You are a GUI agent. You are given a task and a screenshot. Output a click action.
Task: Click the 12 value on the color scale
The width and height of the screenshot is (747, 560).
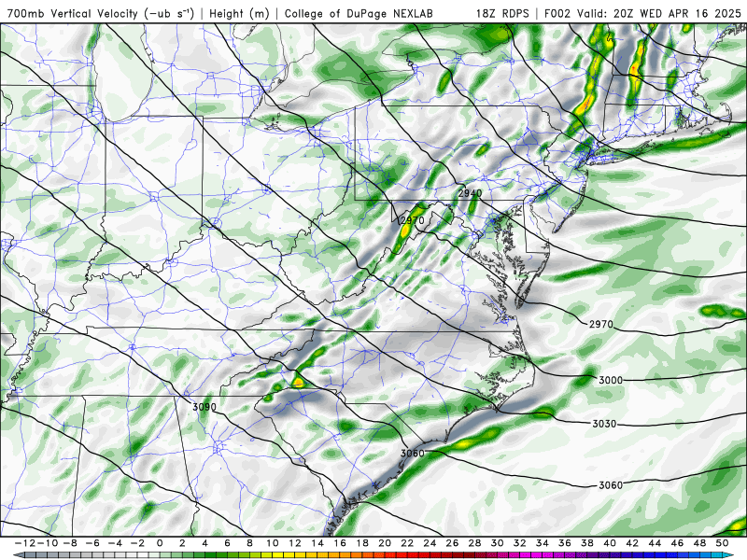coord(295,543)
